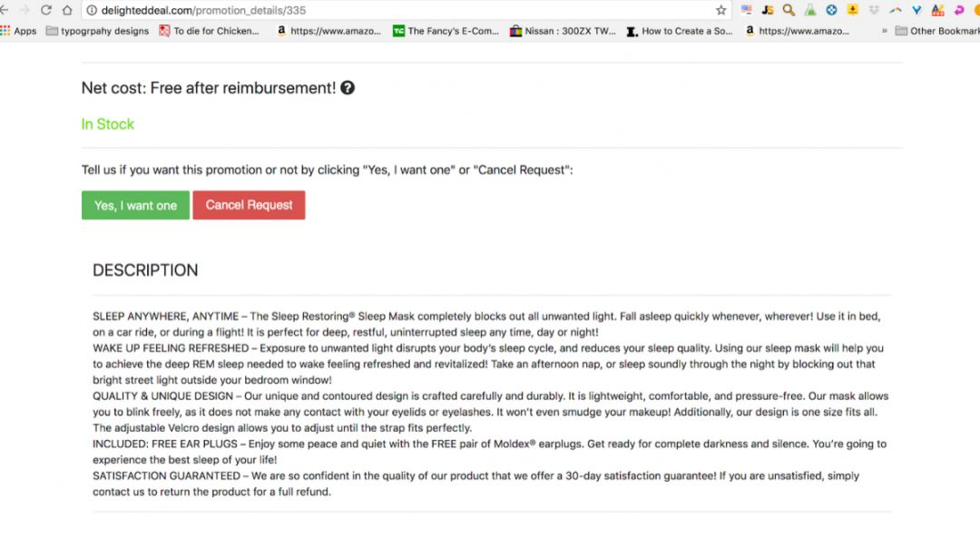Click the address bar showing delighteddeal.com
The width and height of the screenshot is (980, 538).
[x=400, y=10]
